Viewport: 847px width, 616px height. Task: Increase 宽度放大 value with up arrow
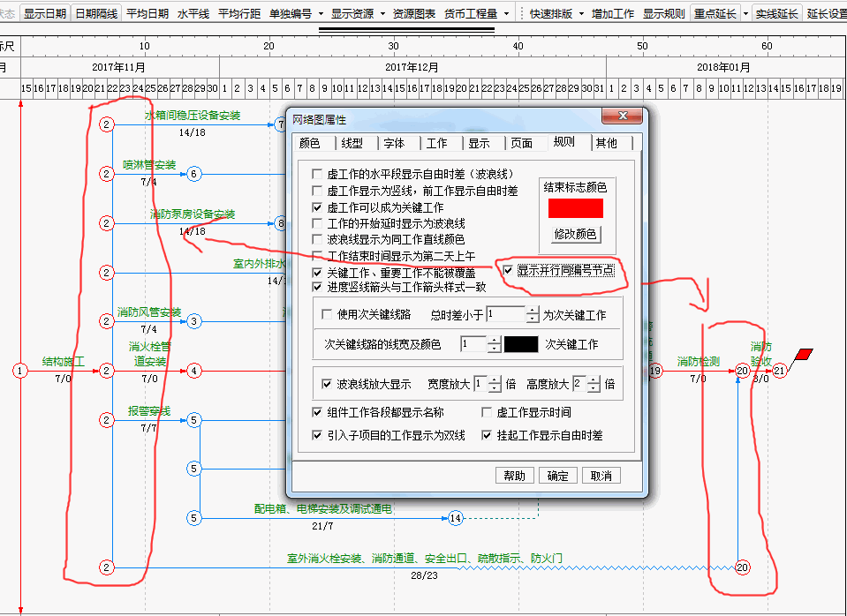pyautogui.click(x=495, y=380)
